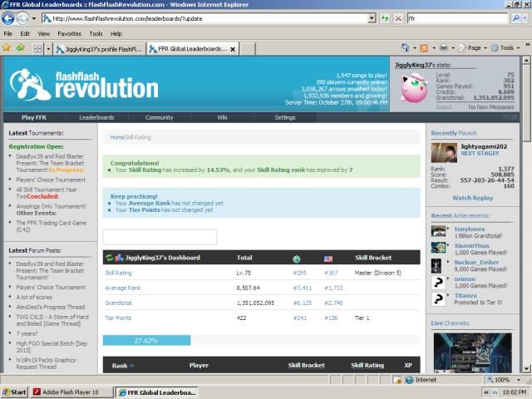This screenshot has height=399, width=532.
Task: Click the Stop loading red X icon
Action: 398,18
